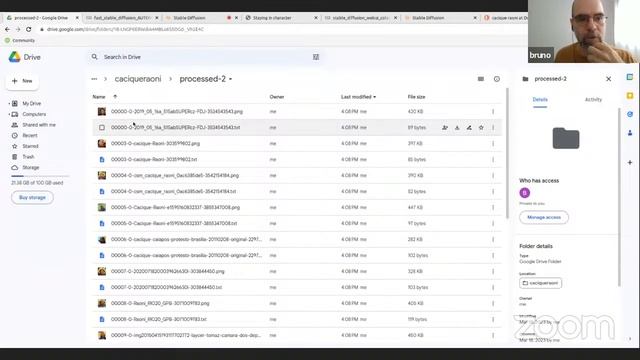This screenshot has height=360, width=640.
Task: Open search filter options in Drive search
Action: [316, 57]
